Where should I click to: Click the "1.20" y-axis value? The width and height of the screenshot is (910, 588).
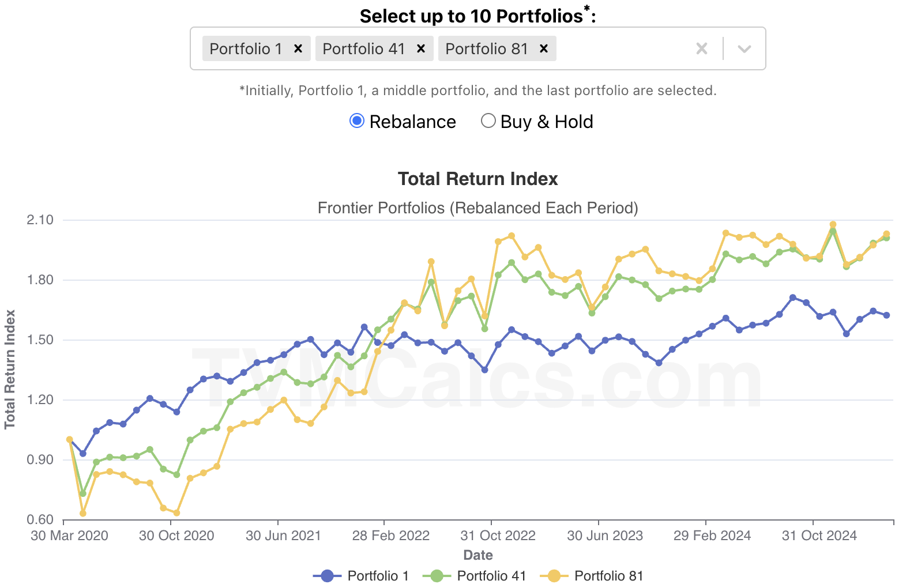(40, 399)
